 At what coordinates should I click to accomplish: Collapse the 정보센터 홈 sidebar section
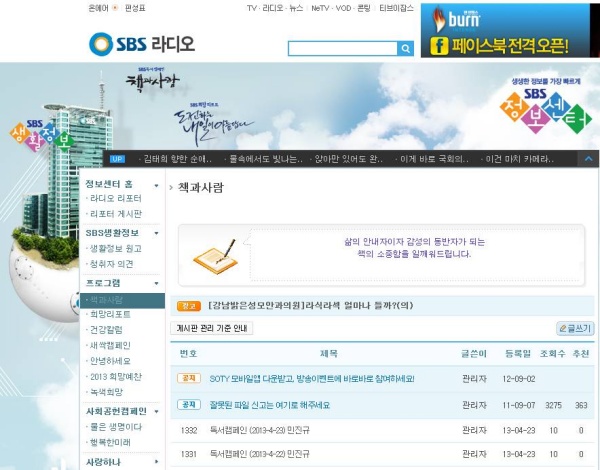157,185
